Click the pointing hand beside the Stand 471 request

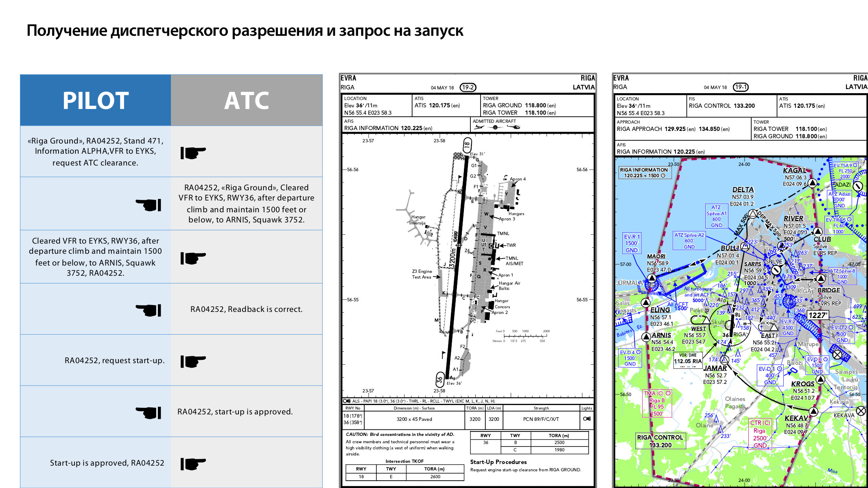(193, 153)
